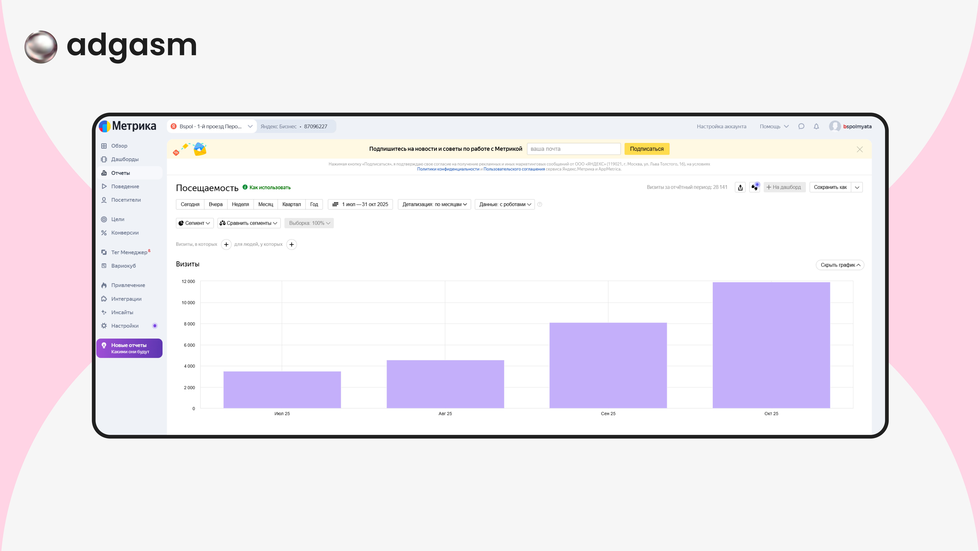Screen dimensions: 980x551
Task: Open the chat messages icon
Action: tap(801, 126)
